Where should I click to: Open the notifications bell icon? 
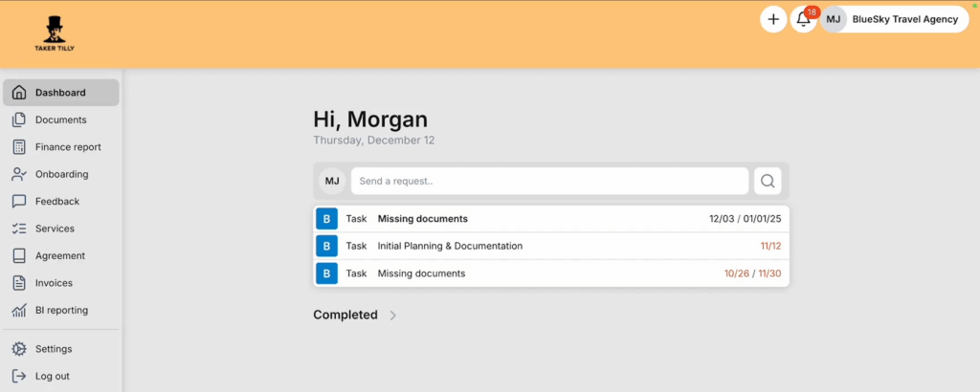pos(803,20)
